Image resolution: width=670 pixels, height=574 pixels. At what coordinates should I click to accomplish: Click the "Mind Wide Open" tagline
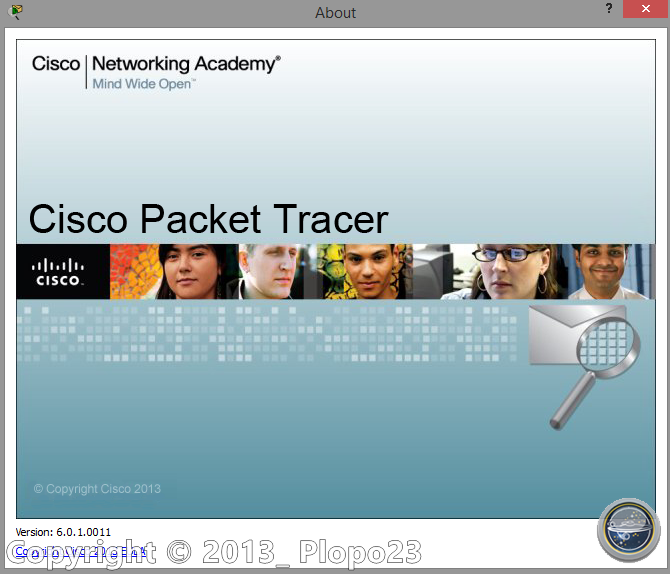(x=144, y=84)
